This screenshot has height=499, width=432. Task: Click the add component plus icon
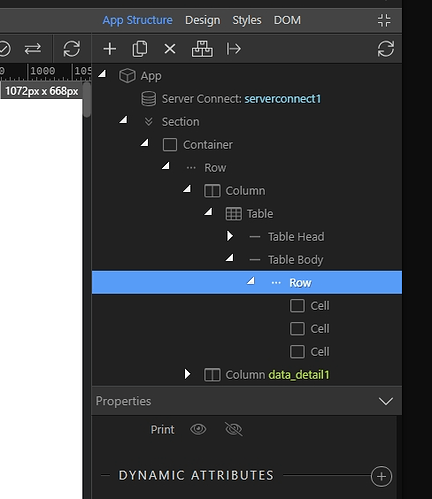click(110, 49)
